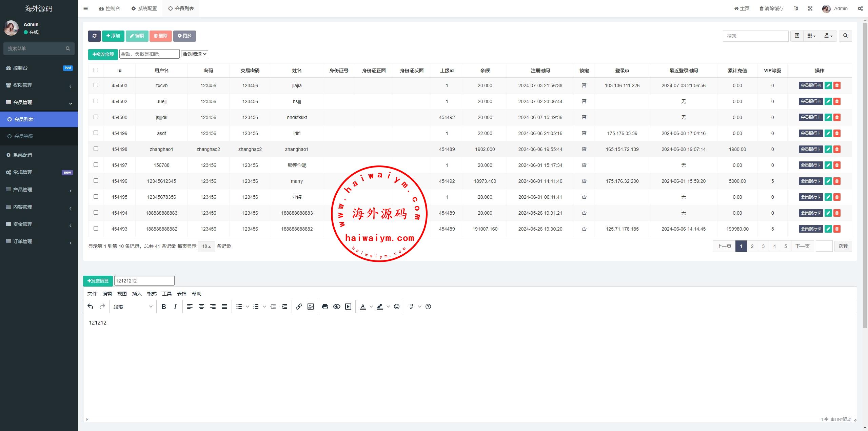
Task: Open the records per page dropdown
Action: coord(206,247)
